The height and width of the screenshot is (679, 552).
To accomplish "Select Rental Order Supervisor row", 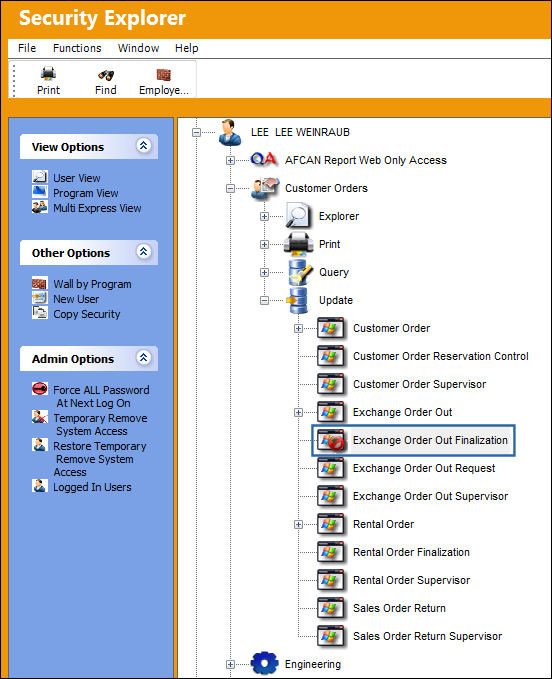I will (411, 581).
